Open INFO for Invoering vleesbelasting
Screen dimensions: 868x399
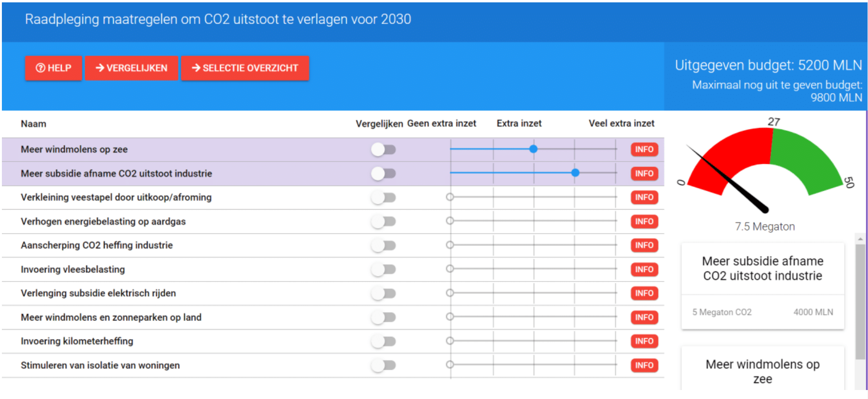click(x=644, y=270)
